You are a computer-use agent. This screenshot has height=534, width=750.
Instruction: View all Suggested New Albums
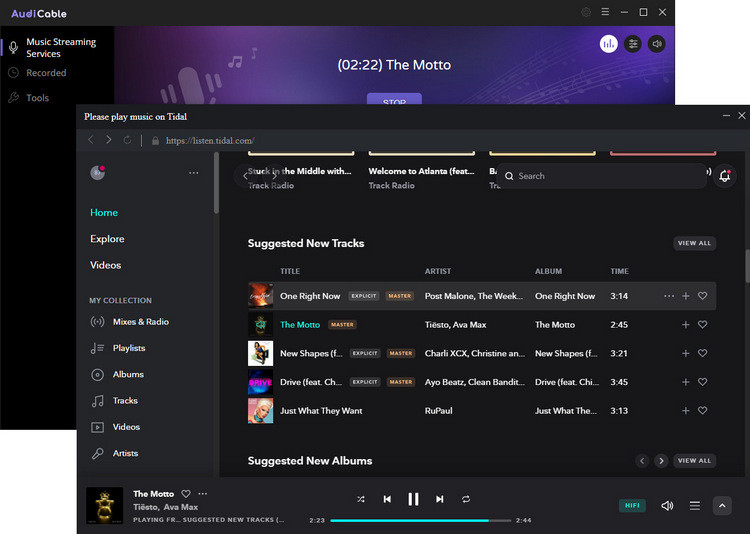[694, 461]
